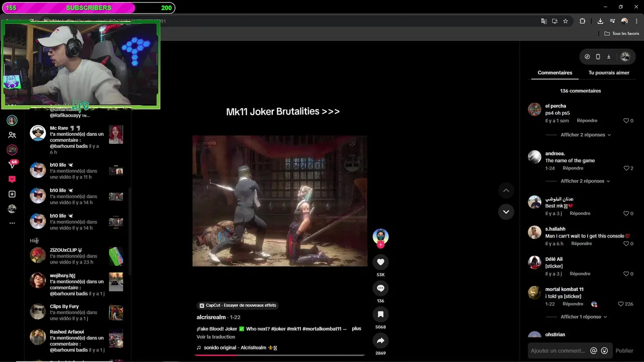Switch to the 'Tu pourrais aimer' tab
This screenshot has width=644, height=362.
609,72
